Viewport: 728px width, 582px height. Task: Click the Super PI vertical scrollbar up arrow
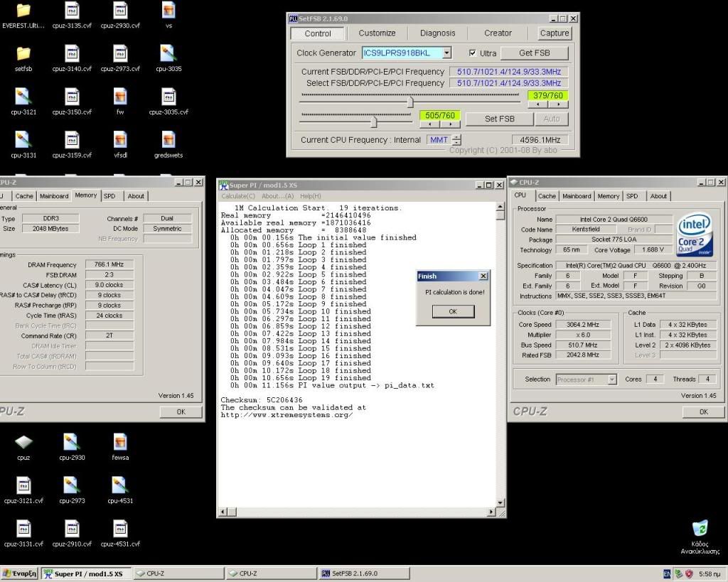click(500, 207)
